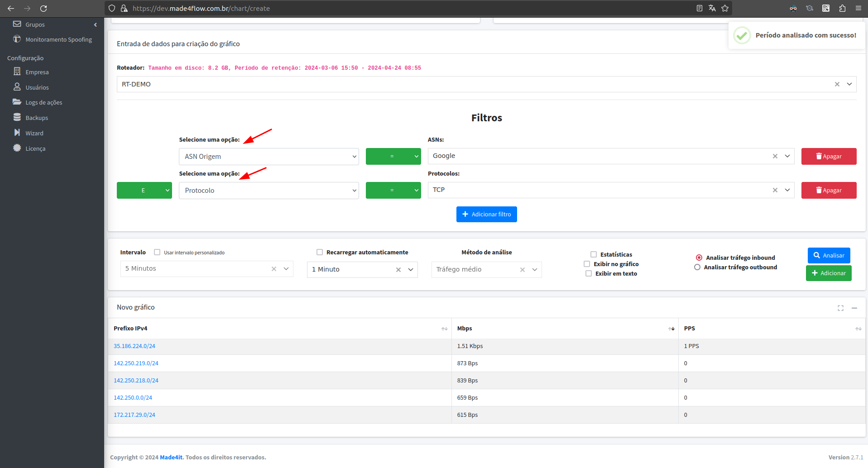This screenshot has width=868, height=468.
Task: Bookmark this page with the star icon
Action: [725, 8]
